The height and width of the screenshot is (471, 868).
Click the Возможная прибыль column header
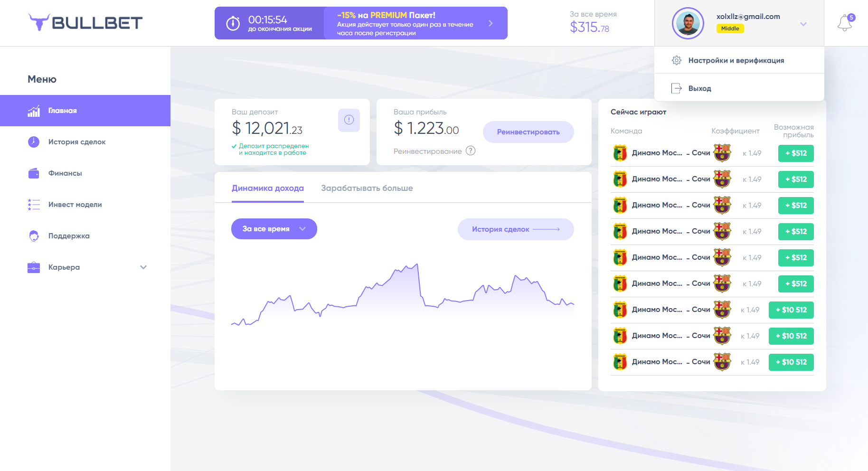point(794,131)
